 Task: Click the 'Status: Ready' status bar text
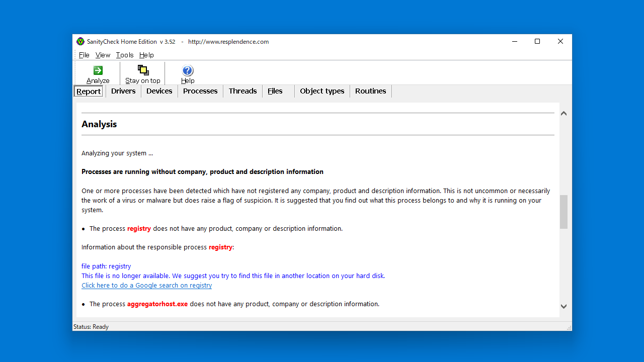[x=91, y=327]
